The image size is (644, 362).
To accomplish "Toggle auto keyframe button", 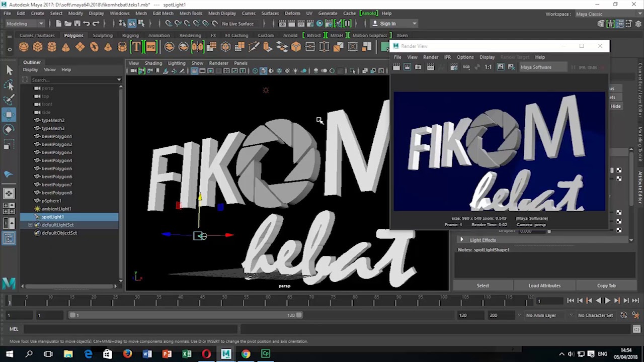I will (624, 315).
